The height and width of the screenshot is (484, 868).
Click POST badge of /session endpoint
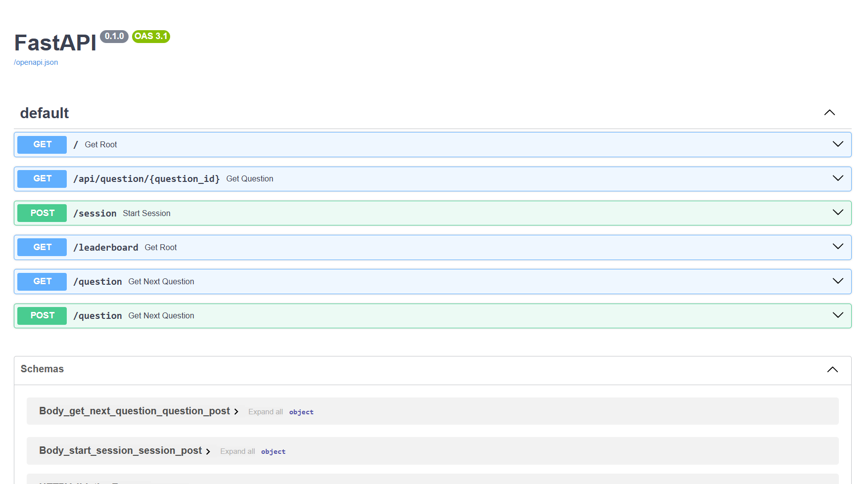click(x=42, y=213)
